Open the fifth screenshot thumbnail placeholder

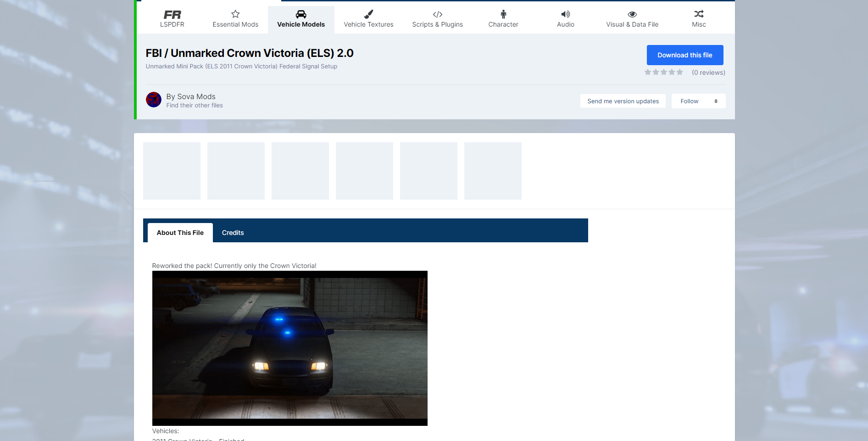click(428, 171)
